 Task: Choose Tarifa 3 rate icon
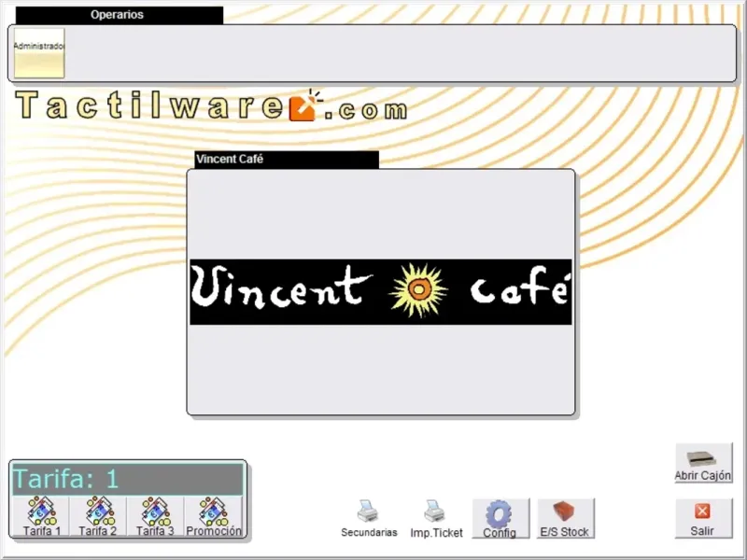(155, 516)
